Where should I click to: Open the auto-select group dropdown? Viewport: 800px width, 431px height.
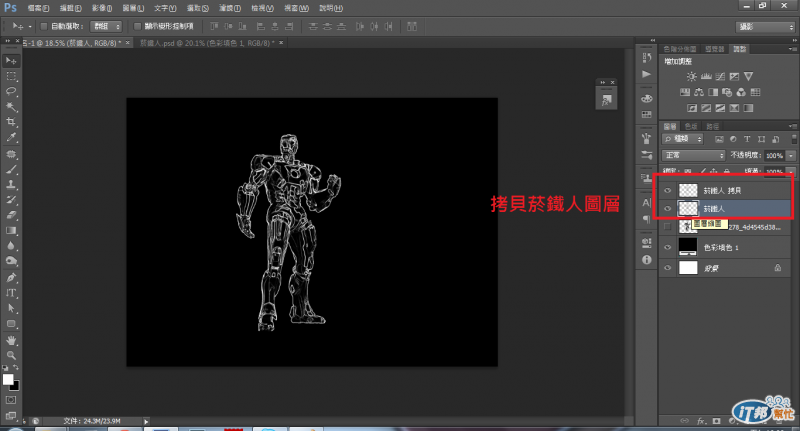coord(105,25)
